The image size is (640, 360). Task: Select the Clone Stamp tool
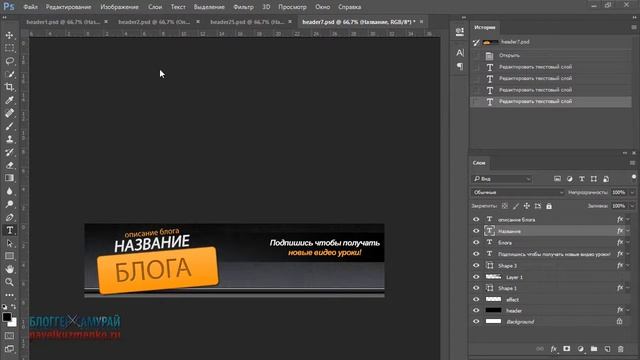click(x=9, y=139)
